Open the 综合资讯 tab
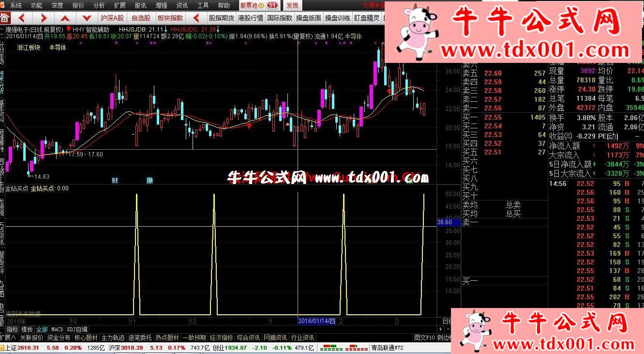The height and width of the screenshot is (354, 644). click(249, 338)
